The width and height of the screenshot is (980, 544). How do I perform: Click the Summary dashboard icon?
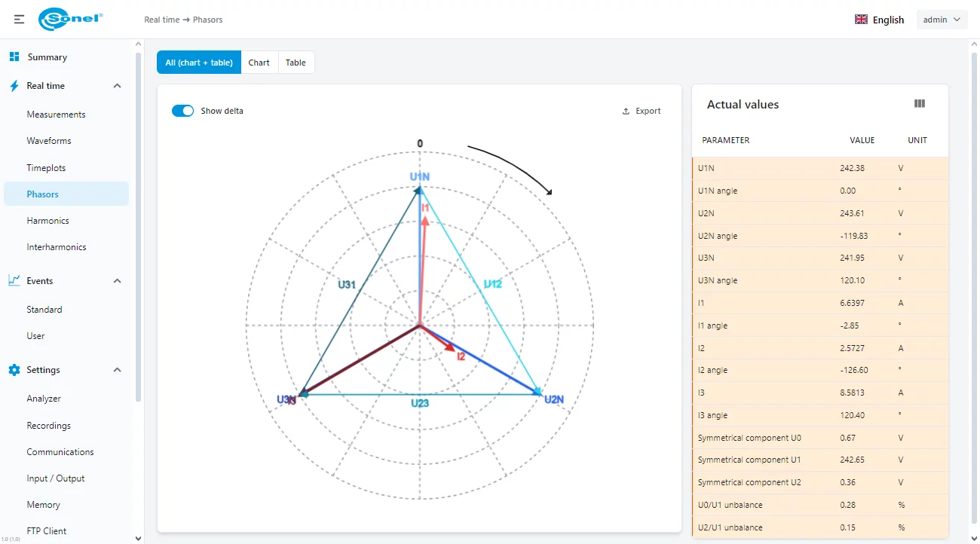(14, 57)
